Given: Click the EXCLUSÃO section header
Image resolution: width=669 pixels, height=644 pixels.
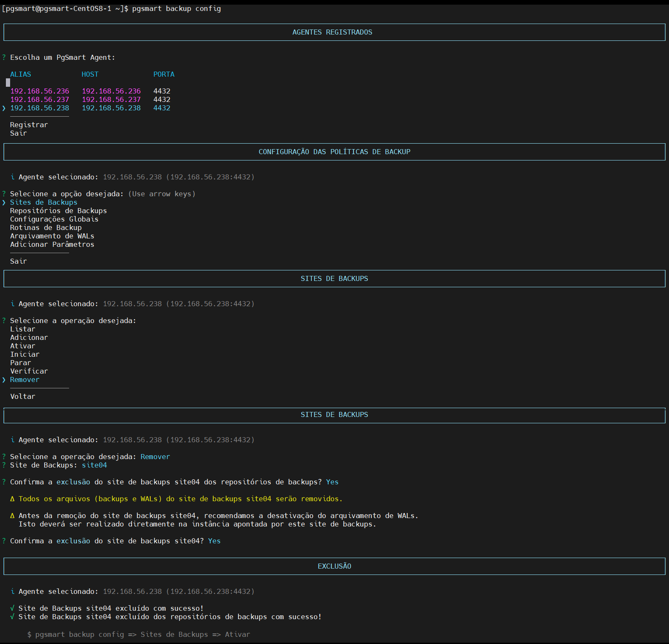Looking at the screenshot, I should coord(334,566).
